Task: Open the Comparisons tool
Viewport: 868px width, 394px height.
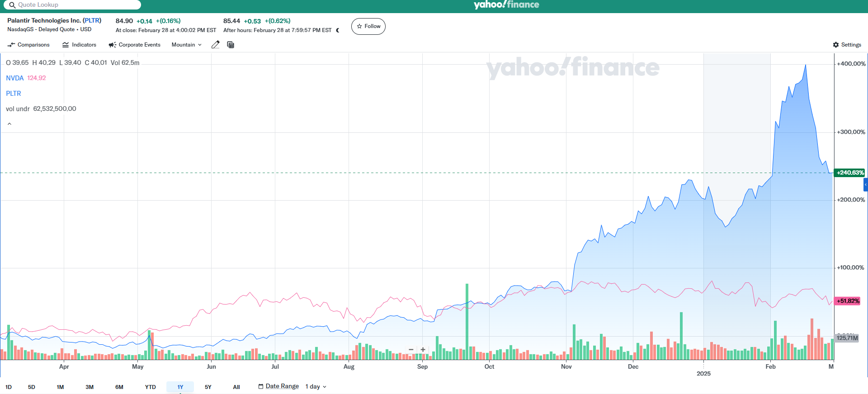Action: 28,45
